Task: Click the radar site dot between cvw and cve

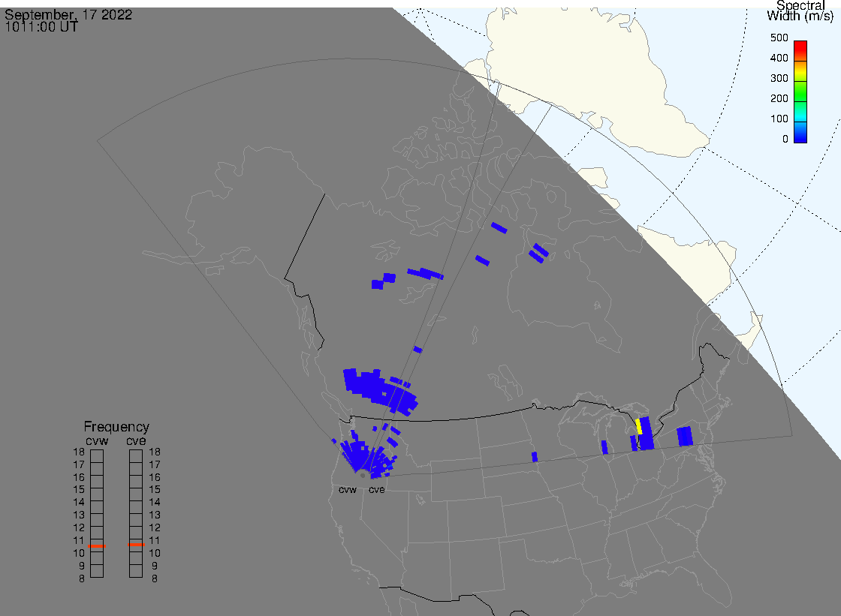Action: pos(363,476)
